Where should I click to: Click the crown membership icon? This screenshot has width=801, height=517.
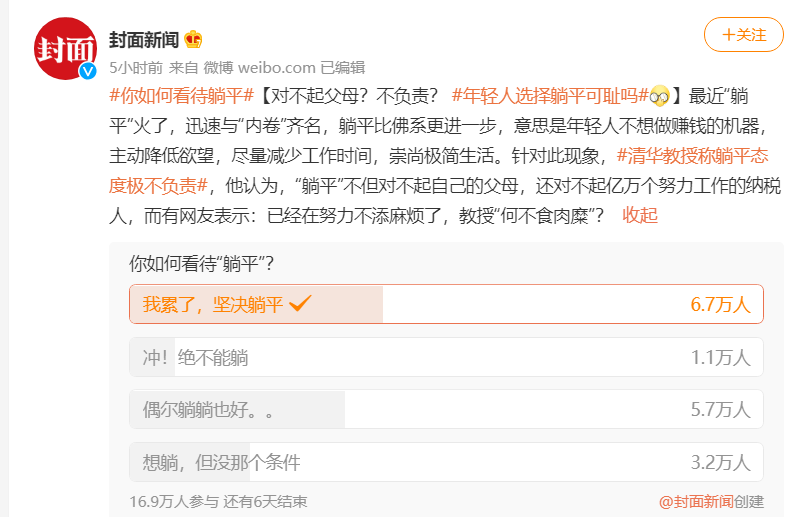point(193,39)
